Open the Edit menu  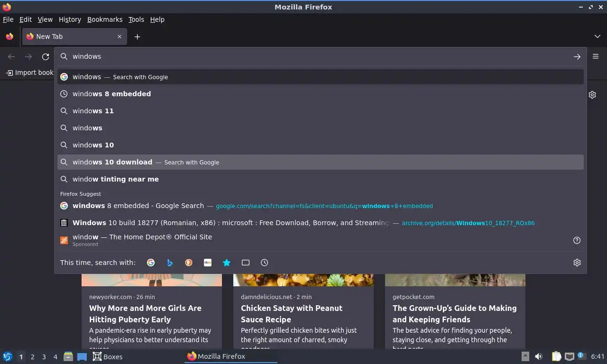26,19
